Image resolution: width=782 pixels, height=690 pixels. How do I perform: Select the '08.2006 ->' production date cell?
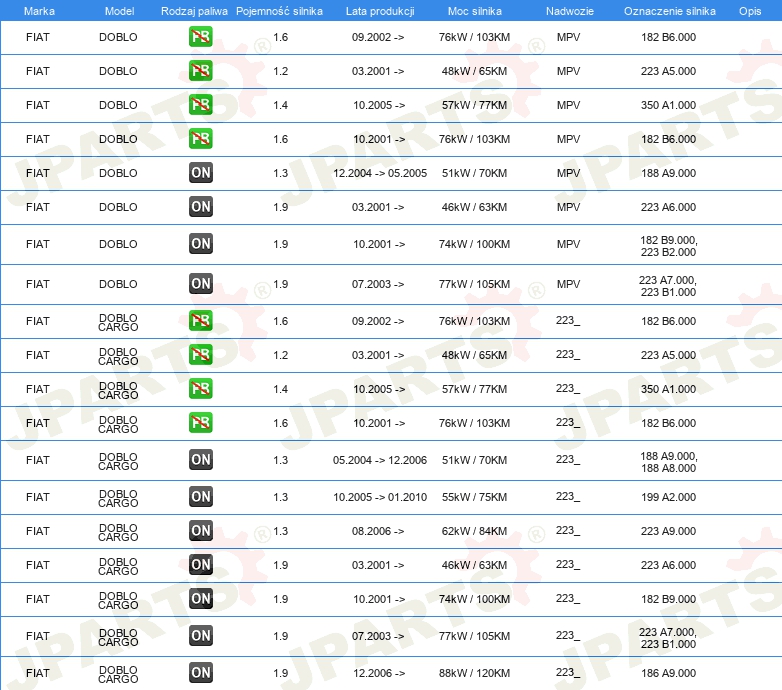pos(378,531)
